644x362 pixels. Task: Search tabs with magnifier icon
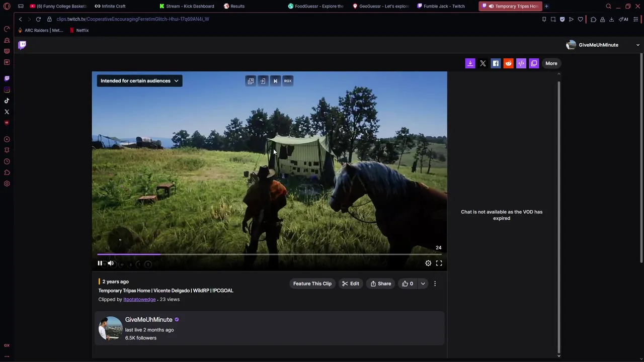(x=608, y=6)
